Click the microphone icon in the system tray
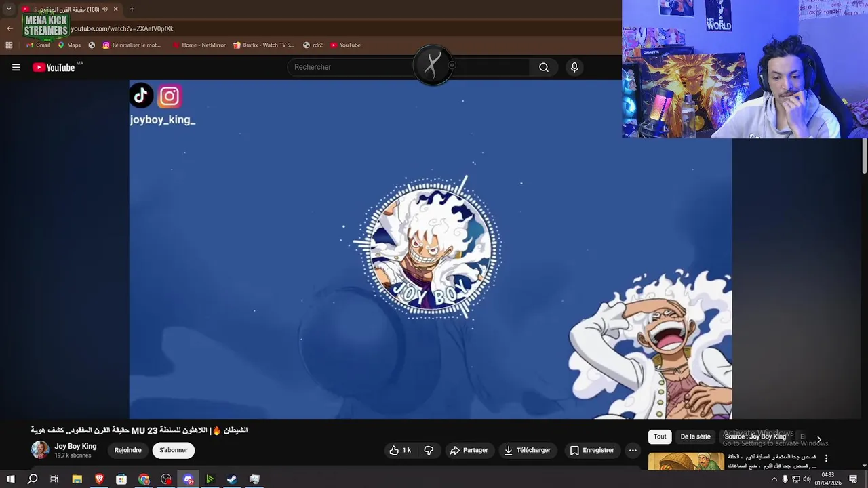868x488 pixels. [785, 479]
